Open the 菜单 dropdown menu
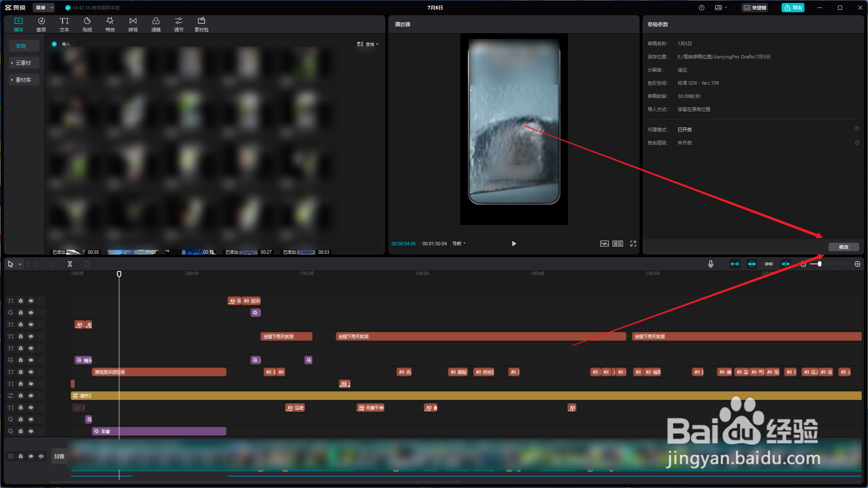868x488 pixels. pyautogui.click(x=44, y=8)
